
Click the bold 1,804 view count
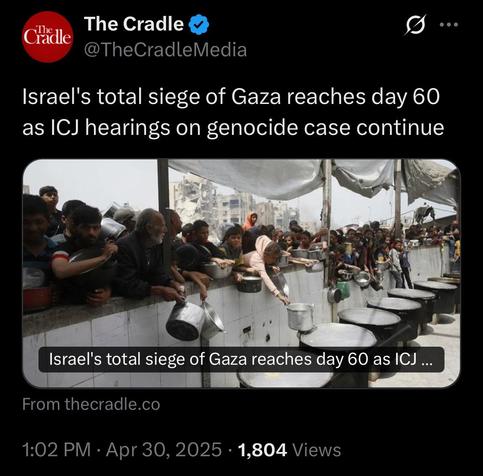(x=262, y=450)
